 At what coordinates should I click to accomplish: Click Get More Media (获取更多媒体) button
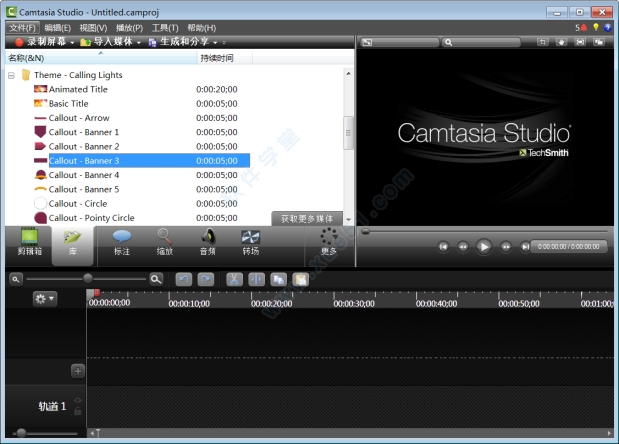tap(306, 218)
